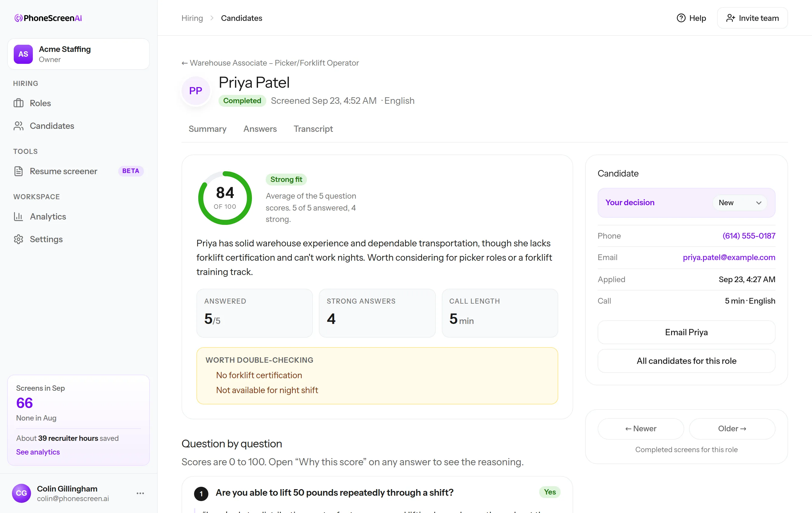812x513 pixels.
Task: Switch to the Answers tab
Action: [x=260, y=129]
